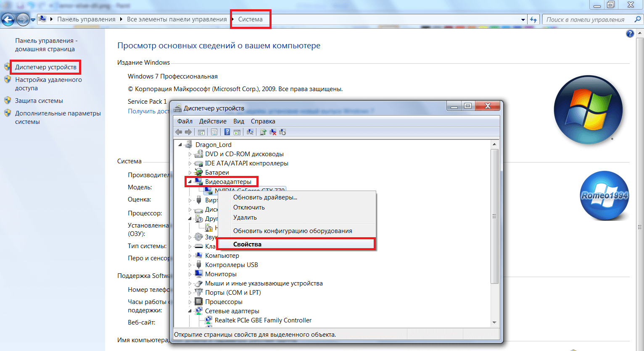Image resolution: width=644 pixels, height=351 pixels.
Task: Click the Properties sheet icon in toolbar
Action: (214, 132)
